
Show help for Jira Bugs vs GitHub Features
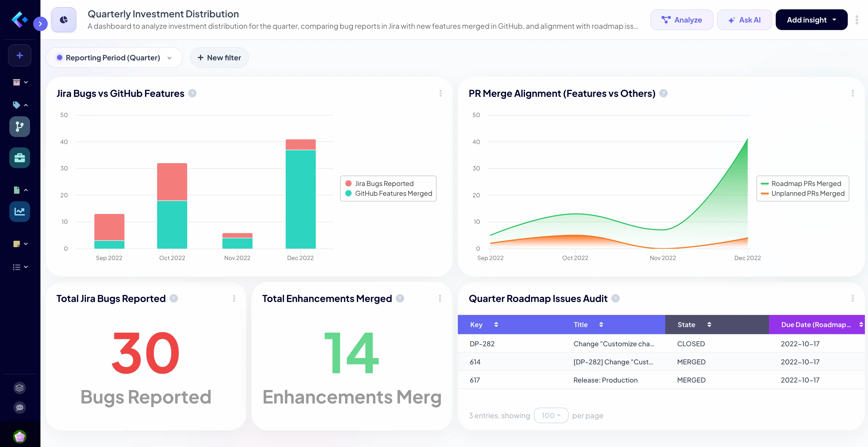(x=192, y=93)
